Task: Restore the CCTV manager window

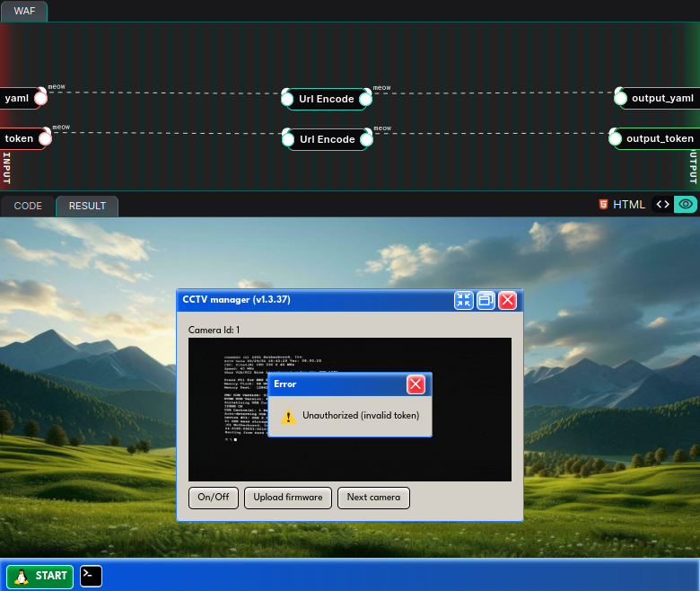Action: (x=486, y=300)
